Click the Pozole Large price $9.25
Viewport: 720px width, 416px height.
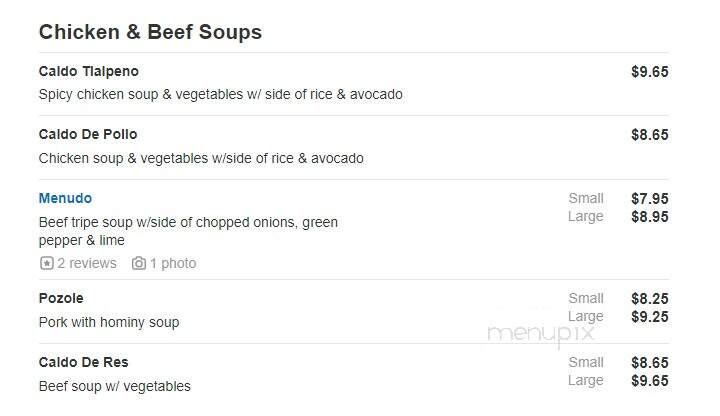(649, 317)
